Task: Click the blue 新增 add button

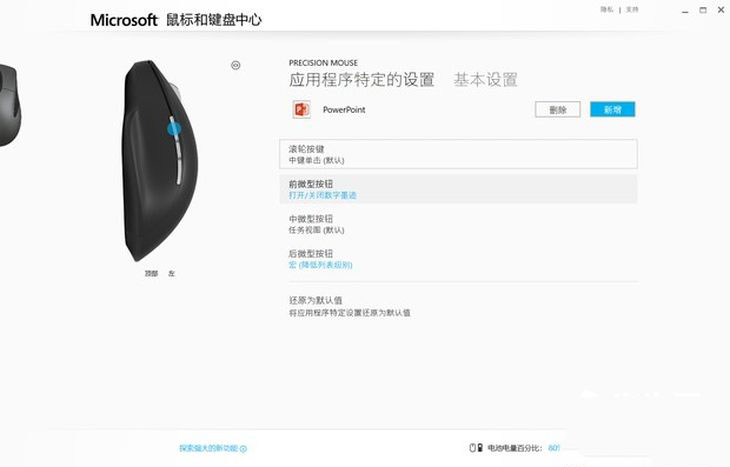Action: tap(612, 109)
